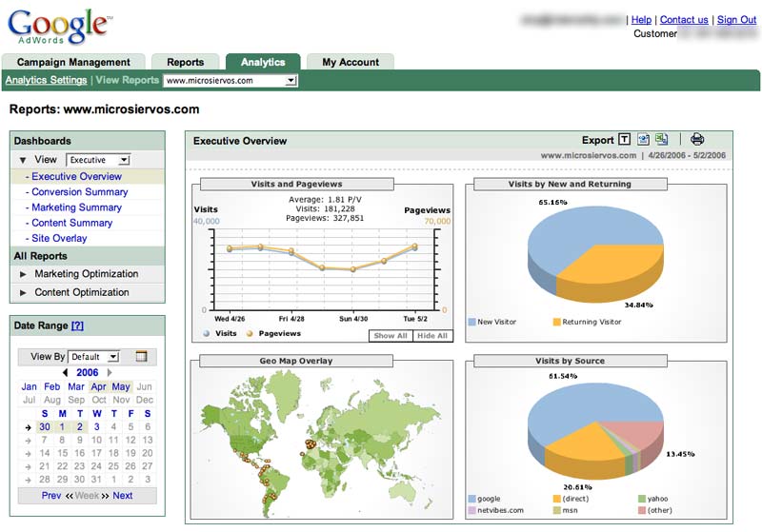Select day 30 in calendar top row
The height and width of the screenshot is (532, 762).
pyautogui.click(x=45, y=427)
